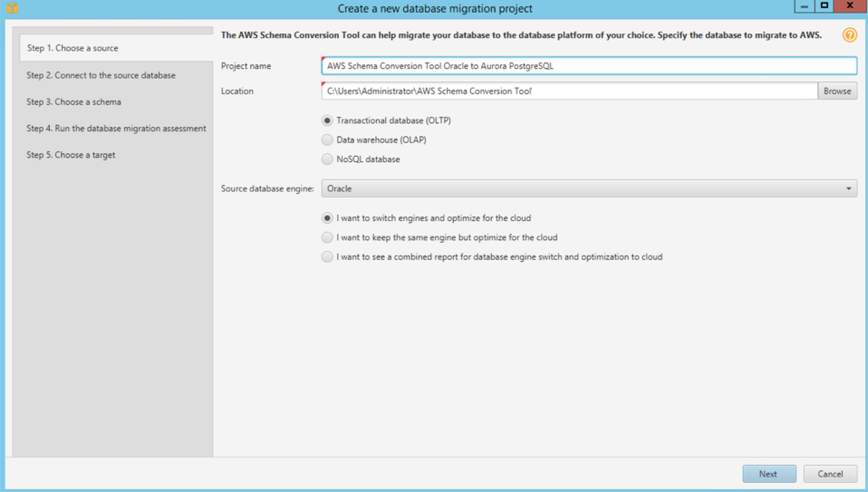Viewport: 868px width, 492px height.
Task: Click the "Project name" label
Action: pos(246,66)
